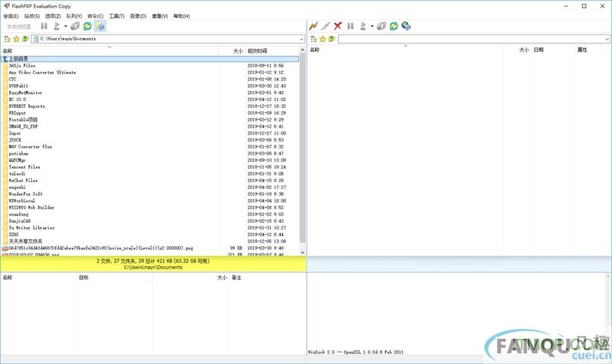Click the transfer queue icon in left toolbar
This screenshot has height=364, width=612.
57,26
